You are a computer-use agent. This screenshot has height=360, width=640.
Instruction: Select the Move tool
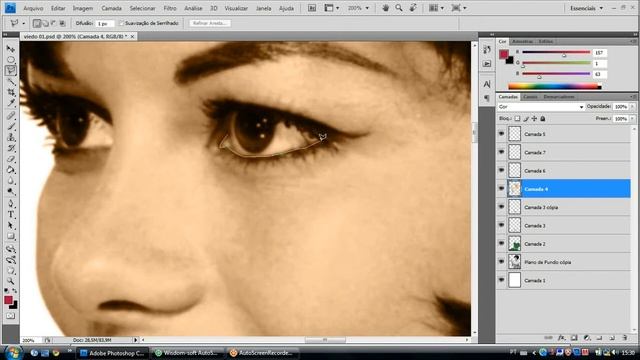coord(11,49)
